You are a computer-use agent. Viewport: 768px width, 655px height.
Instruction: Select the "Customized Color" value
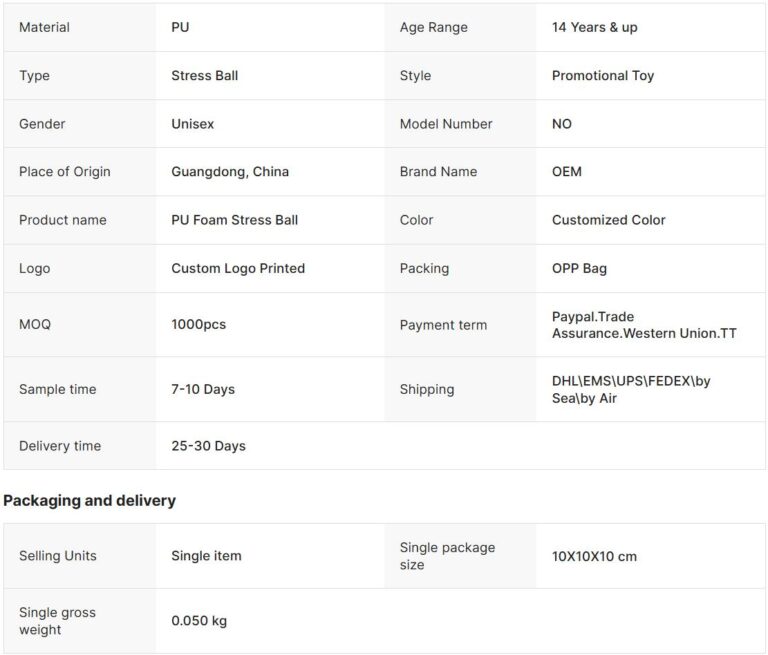[x=608, y=220]
